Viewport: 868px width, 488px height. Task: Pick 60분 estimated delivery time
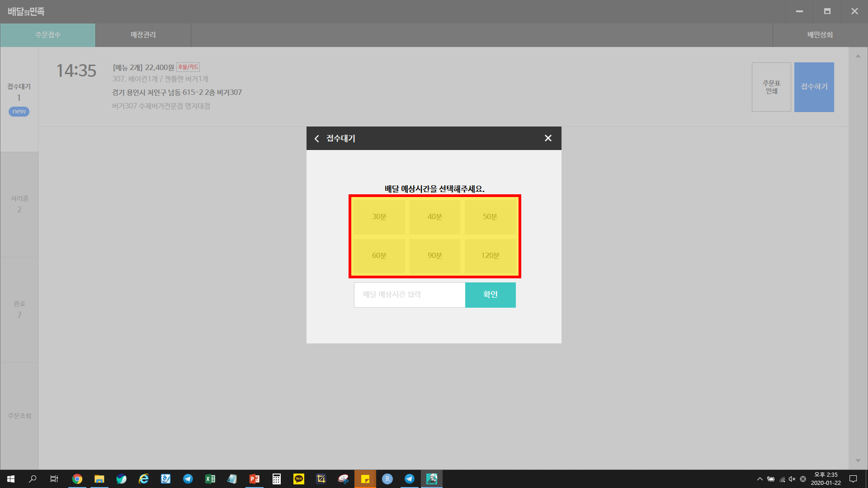tap(379, 256)
